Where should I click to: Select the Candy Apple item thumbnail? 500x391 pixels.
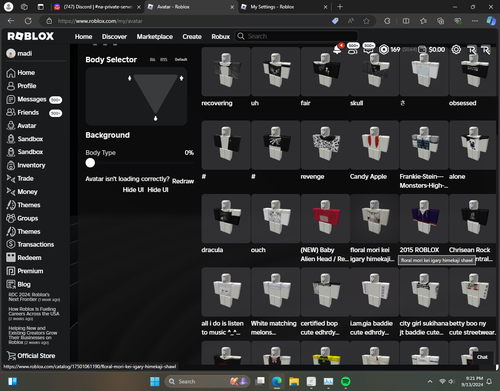click(375, 145)
